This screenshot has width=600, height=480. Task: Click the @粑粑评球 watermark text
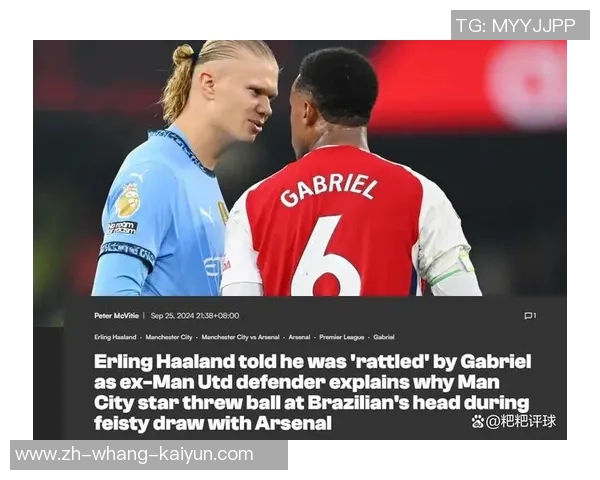520,421
